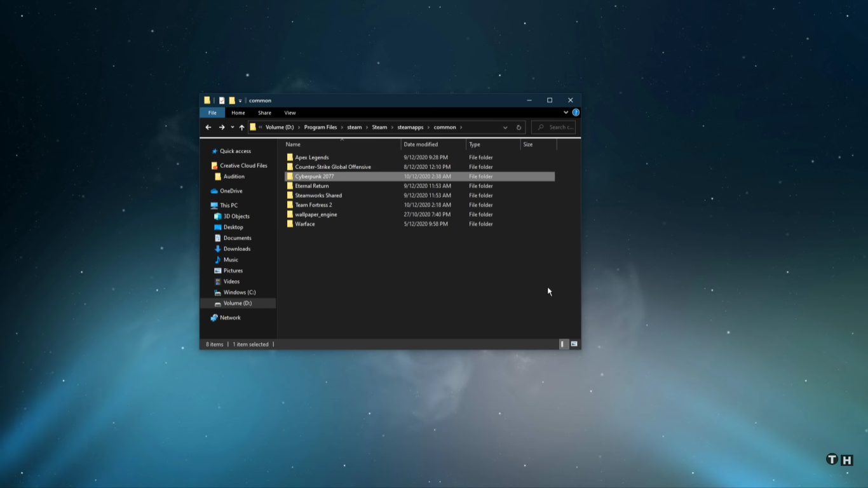
Task: Sort by the Type column header
Action: tap(493, 144)
